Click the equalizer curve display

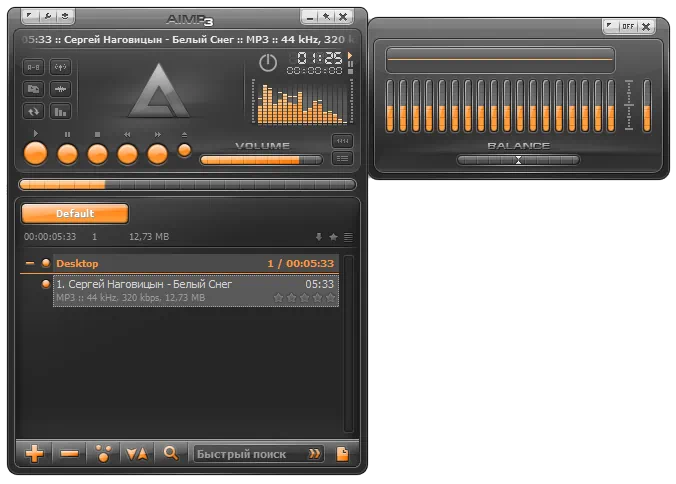pos(500,59)
